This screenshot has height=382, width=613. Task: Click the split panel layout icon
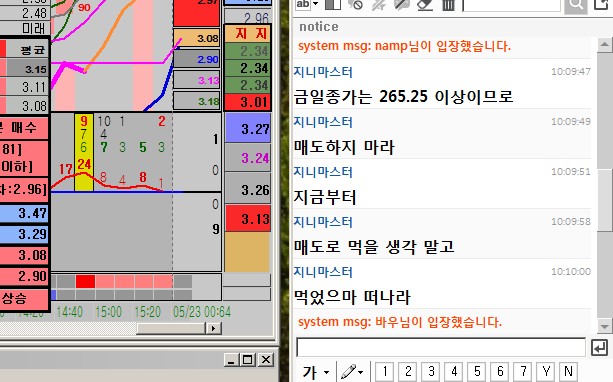point(333,4)
